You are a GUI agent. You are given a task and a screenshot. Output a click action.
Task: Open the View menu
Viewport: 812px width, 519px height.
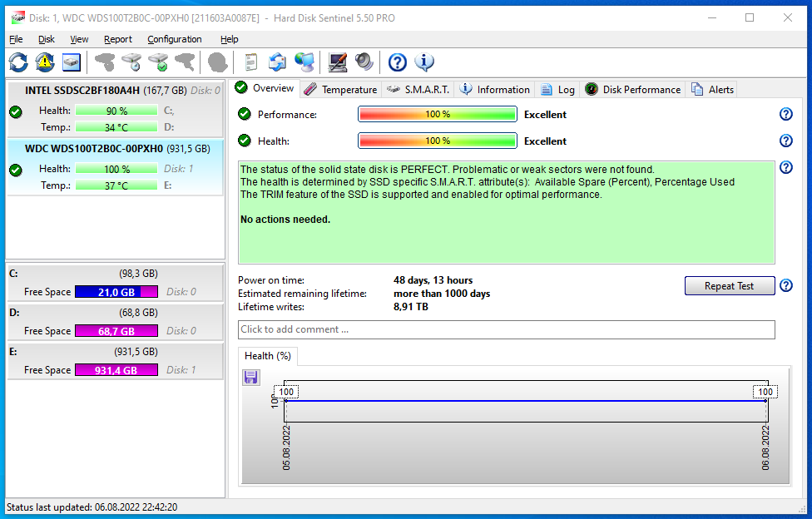pos(79,39)
